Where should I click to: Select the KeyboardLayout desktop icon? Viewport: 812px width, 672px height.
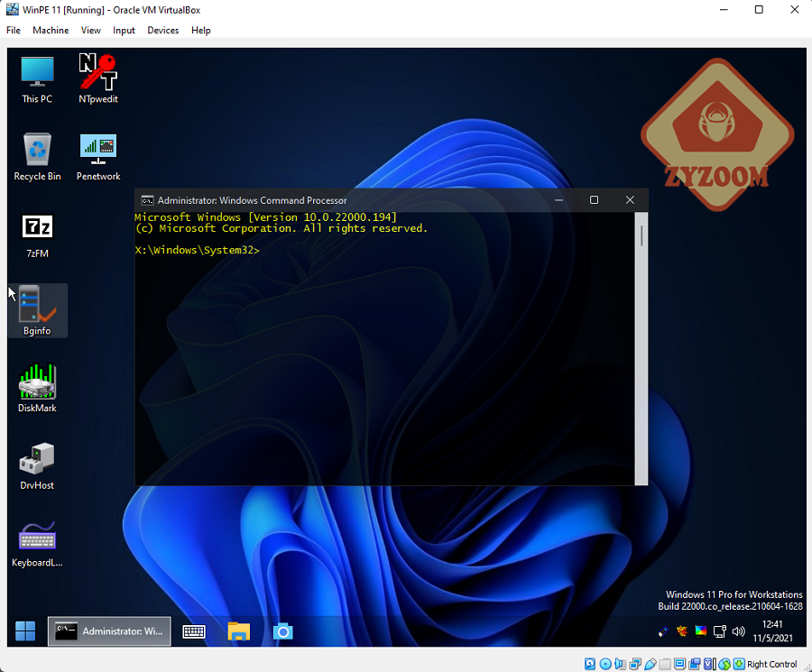(37, 544)
